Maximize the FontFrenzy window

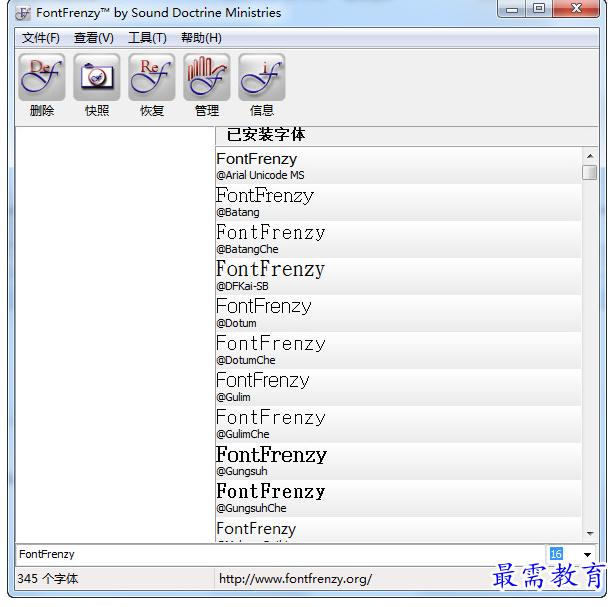[539, 9]
